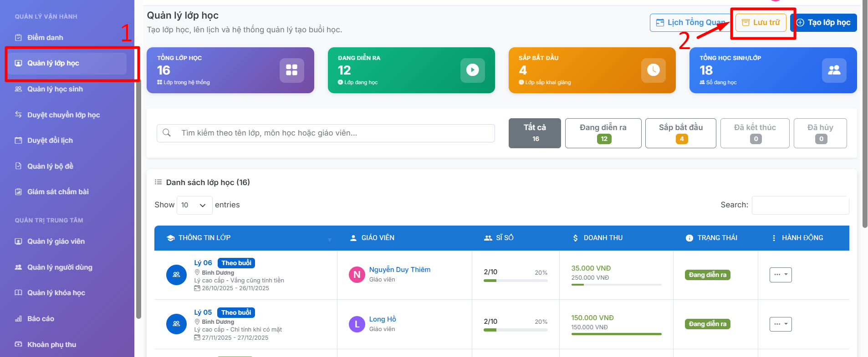Click the clock icon in Sắp bắt đầu card

pos(653,70)
